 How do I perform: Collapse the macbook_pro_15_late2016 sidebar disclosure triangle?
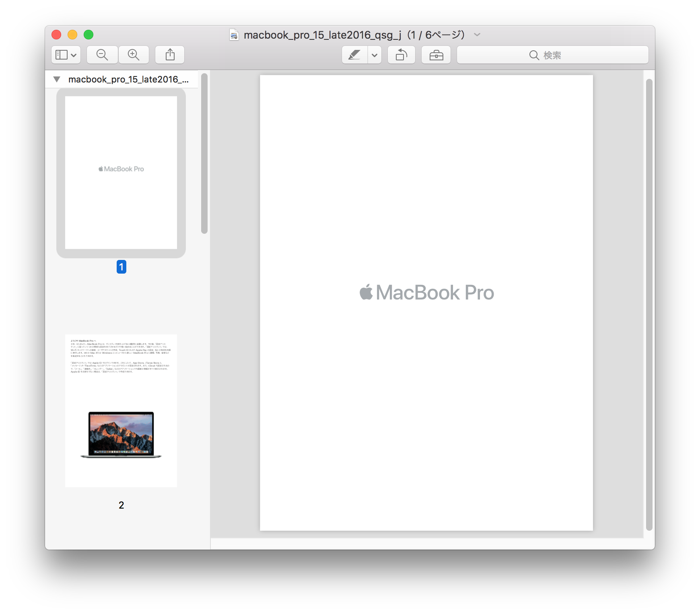pos(57,79)
